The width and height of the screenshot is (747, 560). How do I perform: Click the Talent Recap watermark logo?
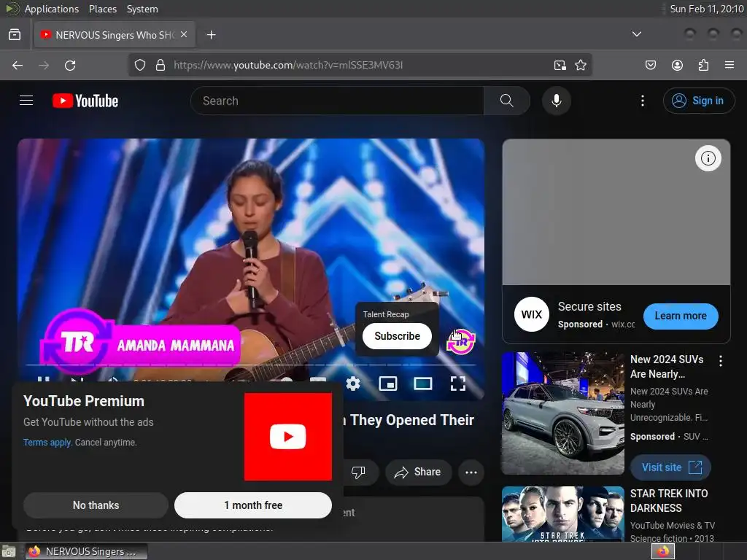point(461,341)
